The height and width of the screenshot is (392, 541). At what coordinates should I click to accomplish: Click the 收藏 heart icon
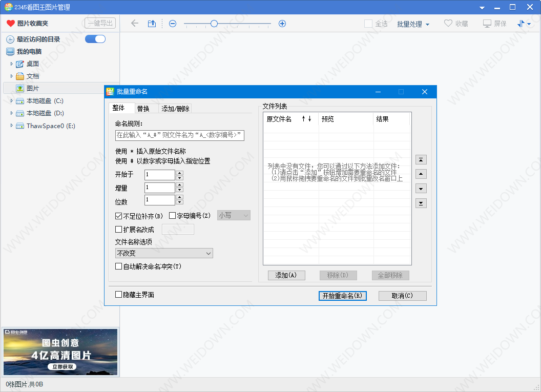coord(448,23)
